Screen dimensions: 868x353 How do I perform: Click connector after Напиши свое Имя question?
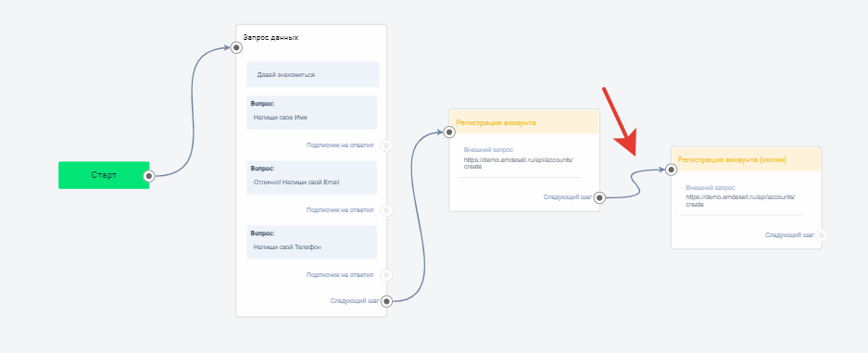click(387, 145)
